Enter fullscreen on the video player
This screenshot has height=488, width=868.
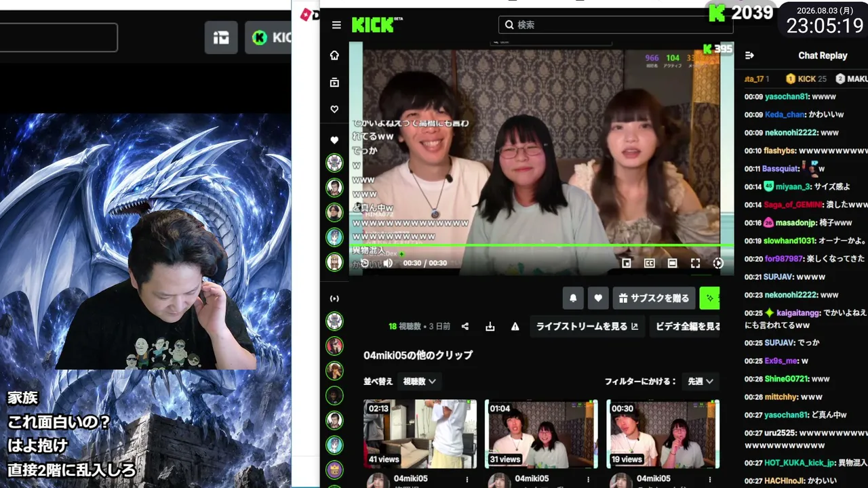(x=695, y=263)
